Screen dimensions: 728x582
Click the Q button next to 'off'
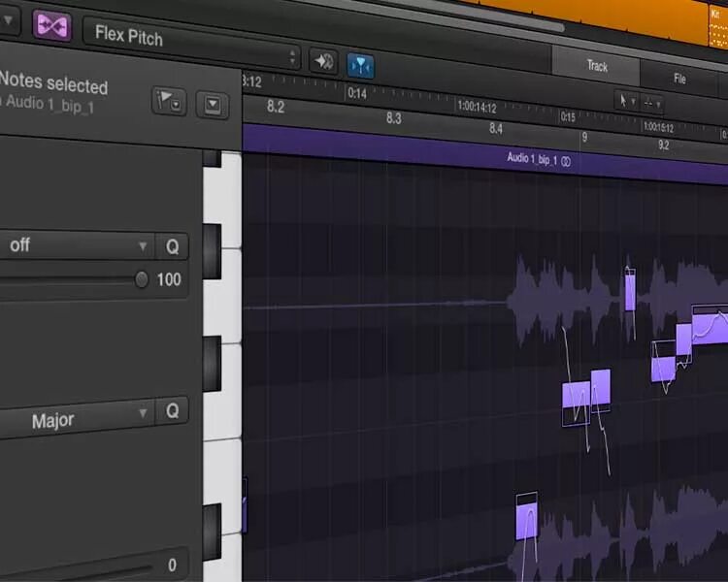(x=172, y=246)
